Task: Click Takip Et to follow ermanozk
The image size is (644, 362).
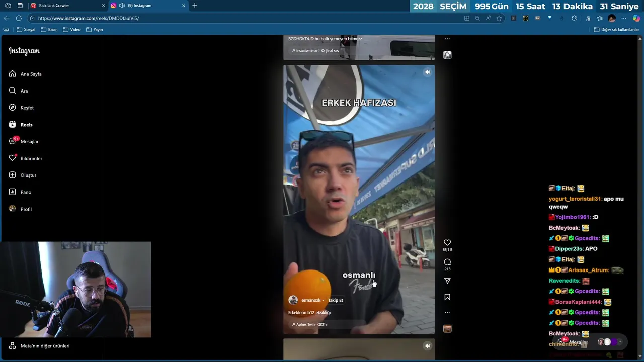Action: 335,300
